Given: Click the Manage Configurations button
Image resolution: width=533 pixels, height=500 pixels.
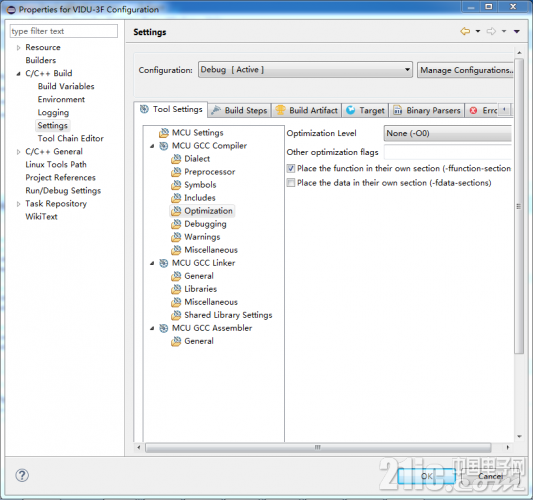Looking at the screenshot, I should tap(466, 70).
